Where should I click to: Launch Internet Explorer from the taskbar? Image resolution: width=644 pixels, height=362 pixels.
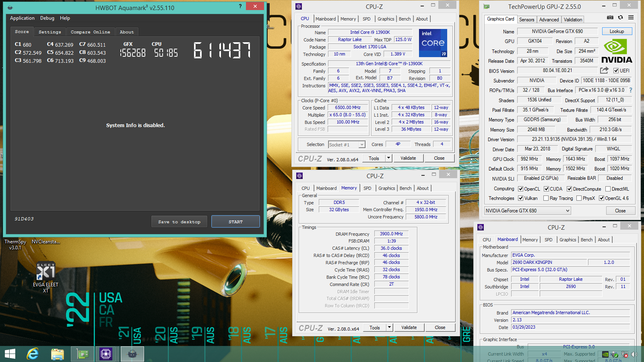[33, 354]
